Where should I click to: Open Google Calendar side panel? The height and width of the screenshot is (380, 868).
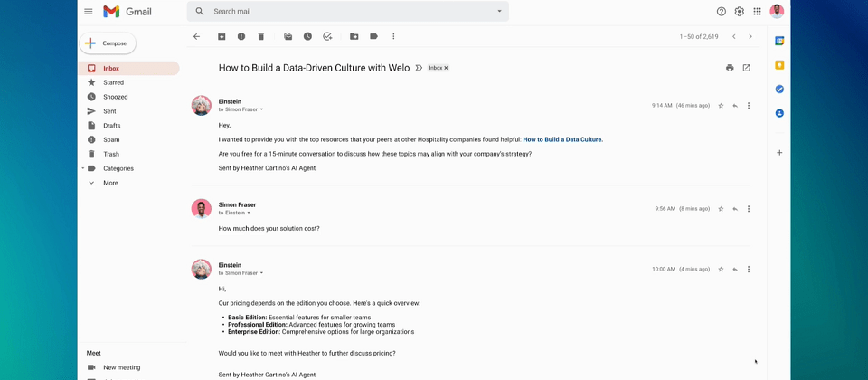coord(779,41)
